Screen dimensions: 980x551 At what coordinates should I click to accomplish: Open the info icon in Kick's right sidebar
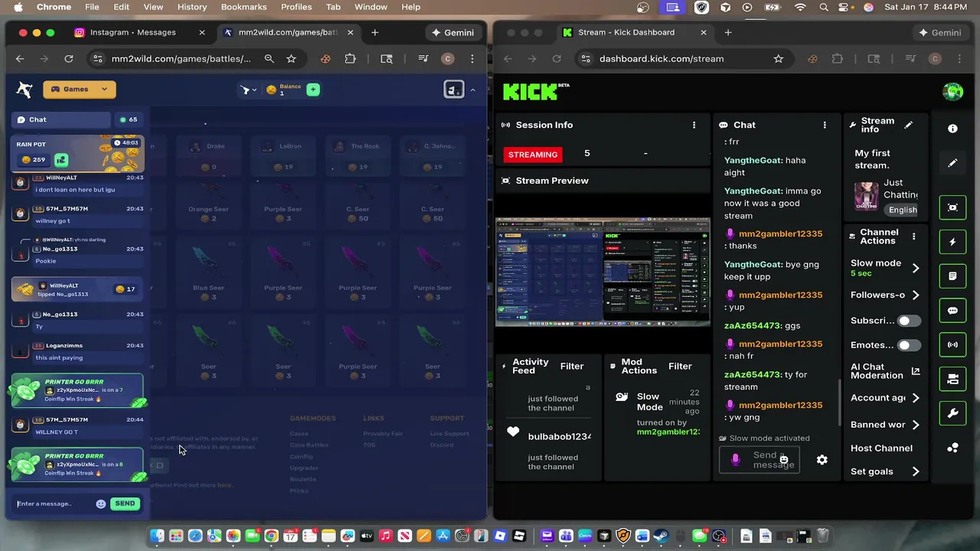pos(952,129)
